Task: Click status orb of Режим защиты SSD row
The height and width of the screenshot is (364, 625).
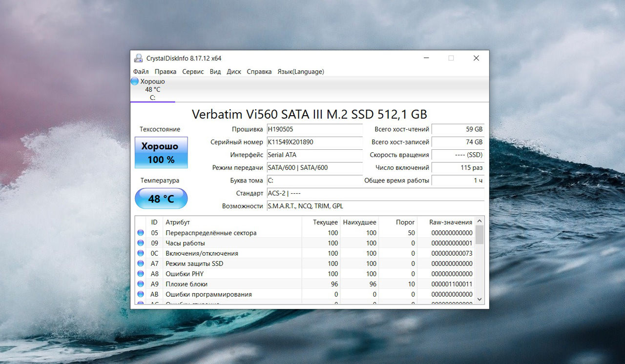Action: 141,263
